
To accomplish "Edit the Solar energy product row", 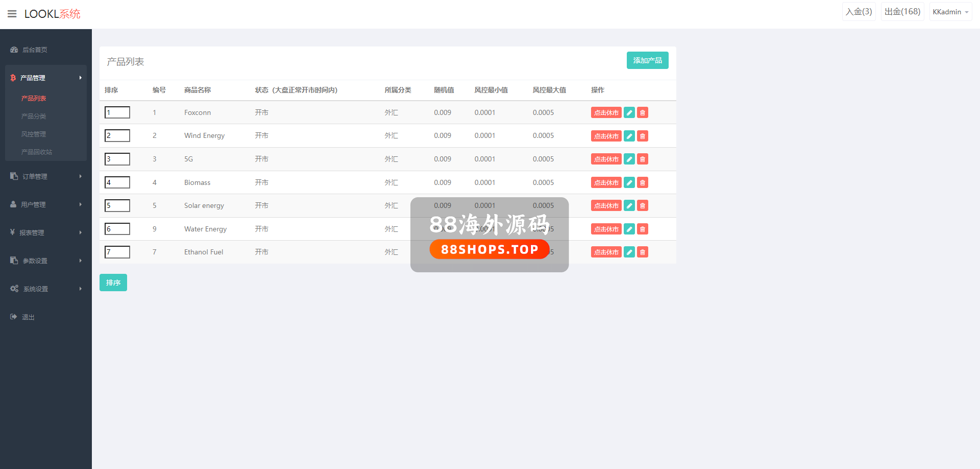I will point(629,206).
